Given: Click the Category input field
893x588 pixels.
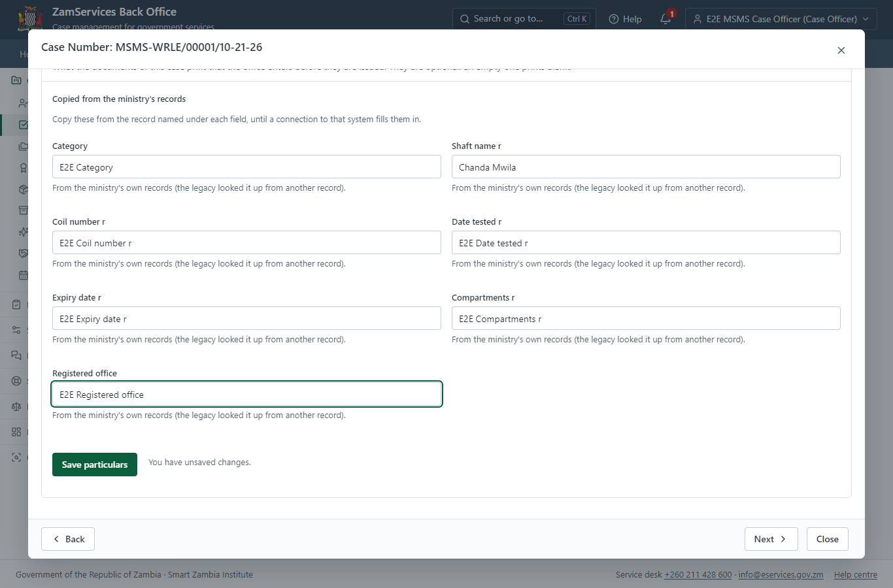Looking at the screenshot, I should (x=246, y=167).
